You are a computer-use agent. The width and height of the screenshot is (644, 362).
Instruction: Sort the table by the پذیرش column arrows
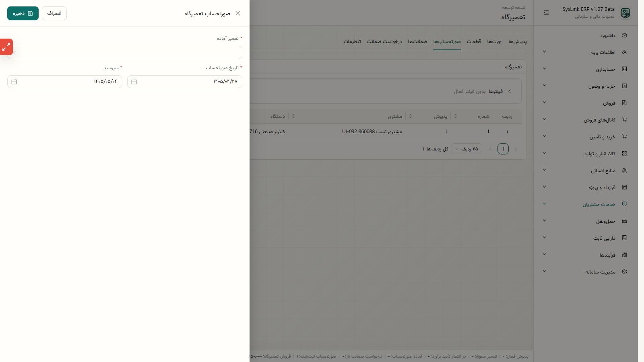pos(411,116)
